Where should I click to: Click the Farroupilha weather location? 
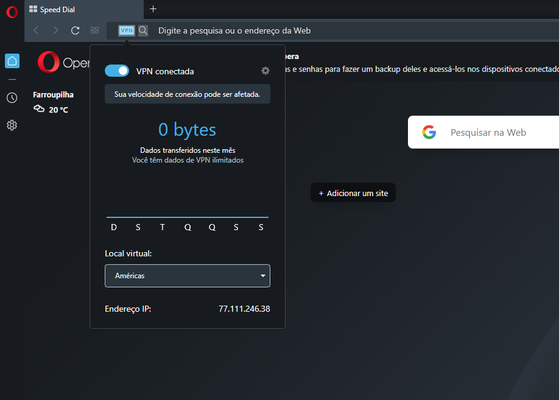coord(53,94)
